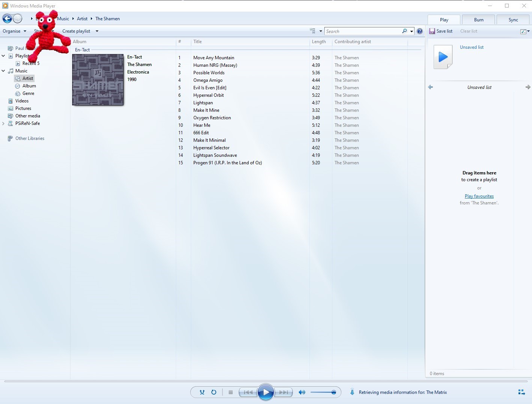Click the seek bar

click(x=266, y=381)
